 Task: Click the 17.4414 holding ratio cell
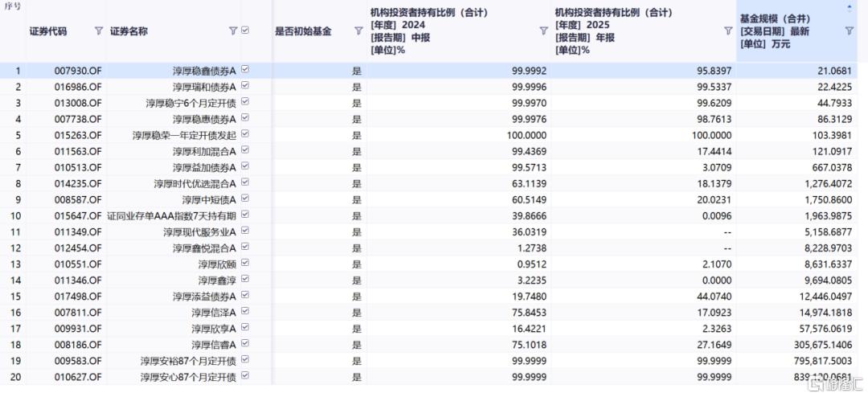(714, 151)
